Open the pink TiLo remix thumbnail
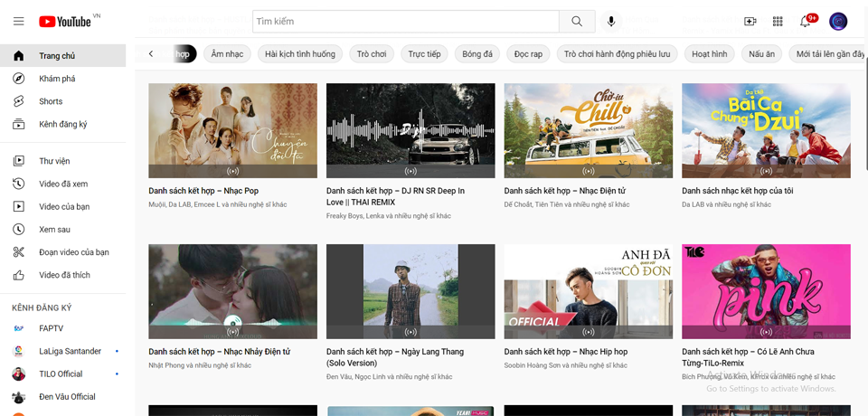The width and height of the screenshot is (868, 416). pyautogui.click(x=766, y=291)
